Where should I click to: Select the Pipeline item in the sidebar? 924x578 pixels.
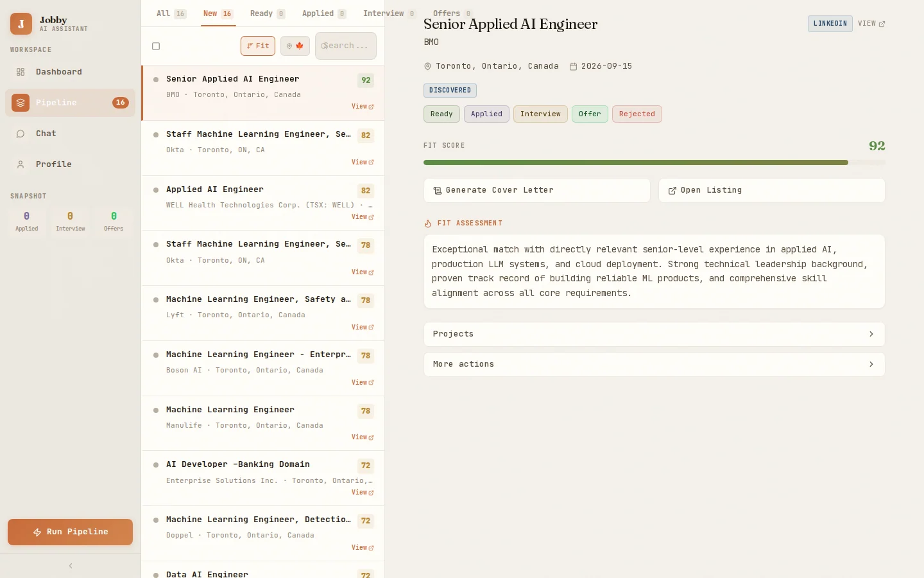click(x=70, y=103)
